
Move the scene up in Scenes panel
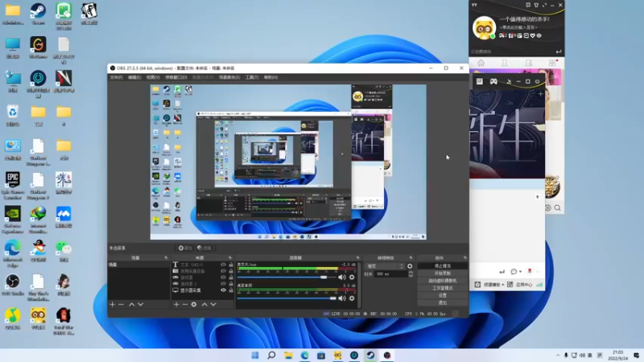(x=131, y=305)
